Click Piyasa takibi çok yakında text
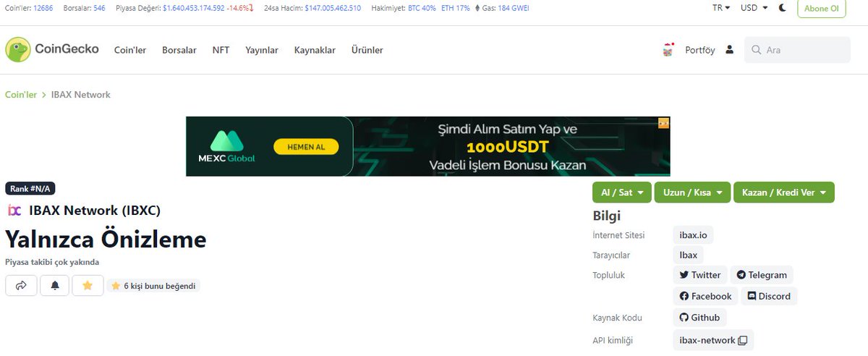Image resolution: width=868 pixels, height=356 pixels. pyautogui.click(x=52, y=262)
